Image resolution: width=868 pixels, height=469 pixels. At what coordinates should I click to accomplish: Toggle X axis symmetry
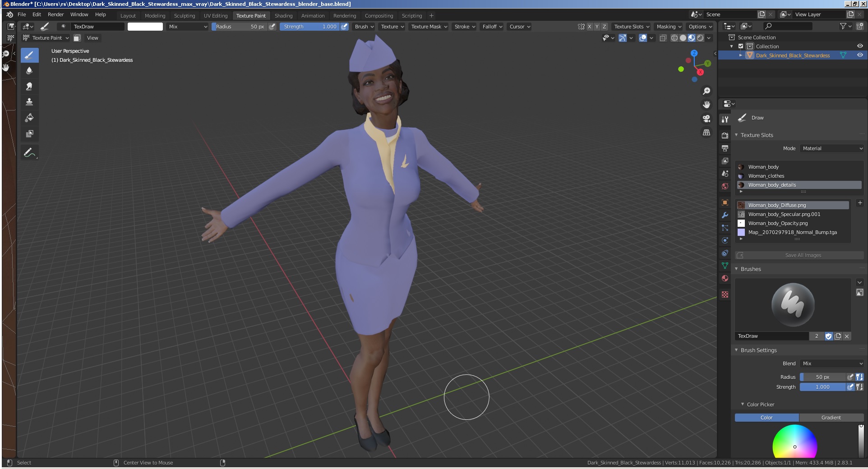(x=589, y=27)
